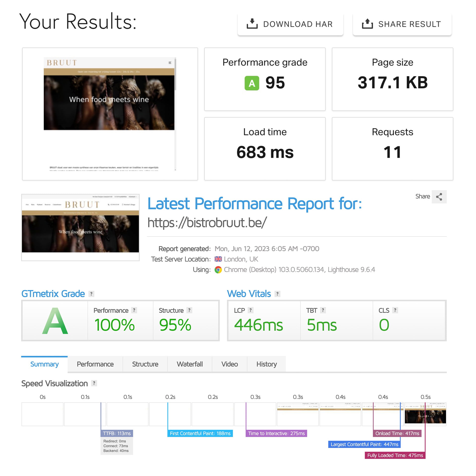The width and height of the screenshot is (476, 476).
Task: Click the 5ms TBT value
Action: [x=322, y=325]
